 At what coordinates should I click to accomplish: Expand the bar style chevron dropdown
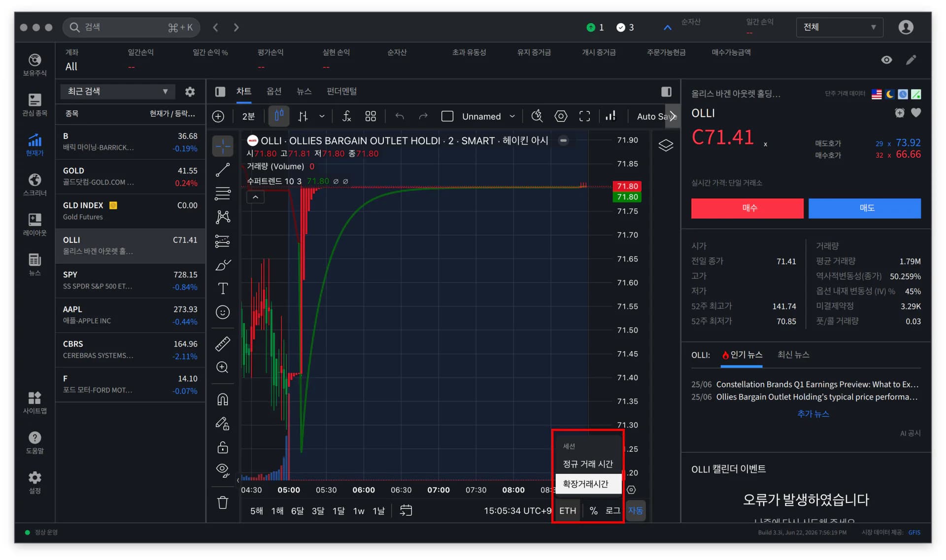[322, 116]
